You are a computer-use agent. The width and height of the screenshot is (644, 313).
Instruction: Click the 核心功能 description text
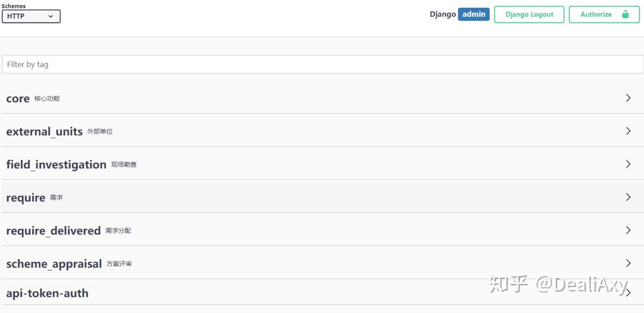tap(47, 98)
